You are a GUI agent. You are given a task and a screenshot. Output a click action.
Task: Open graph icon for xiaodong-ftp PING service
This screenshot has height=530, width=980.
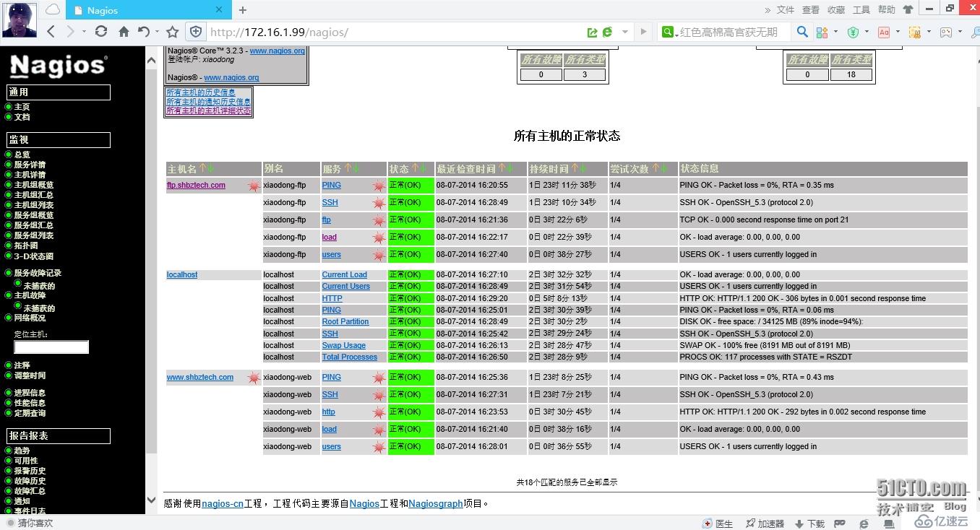pos(379,186)
